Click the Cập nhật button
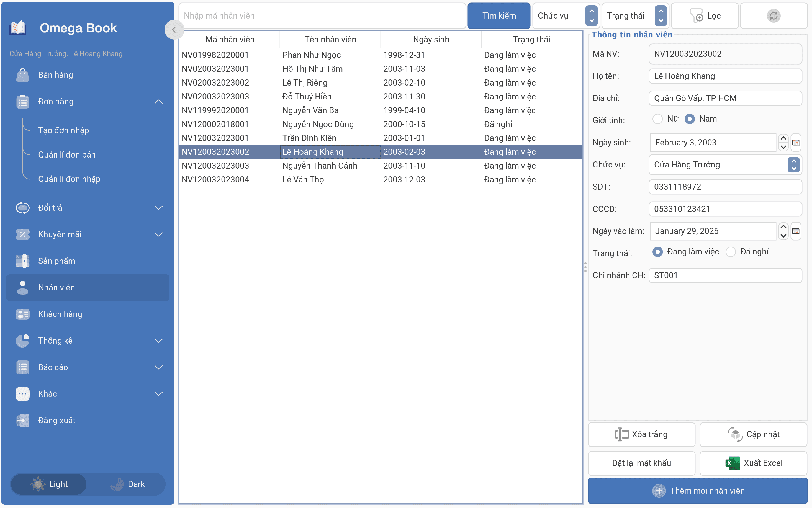Viewport: 812px width, 508px height. pyautogui.click(x=753, y=434)
